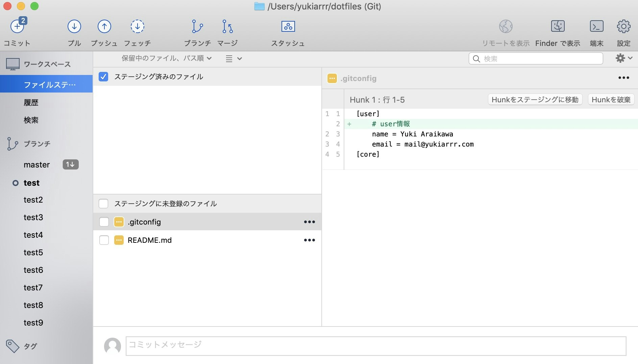The width and height of the screenshot is (638, 364).
Task: Uncheck the ステージング済みのファイル checkbox
Action: (x=103, y=77)
